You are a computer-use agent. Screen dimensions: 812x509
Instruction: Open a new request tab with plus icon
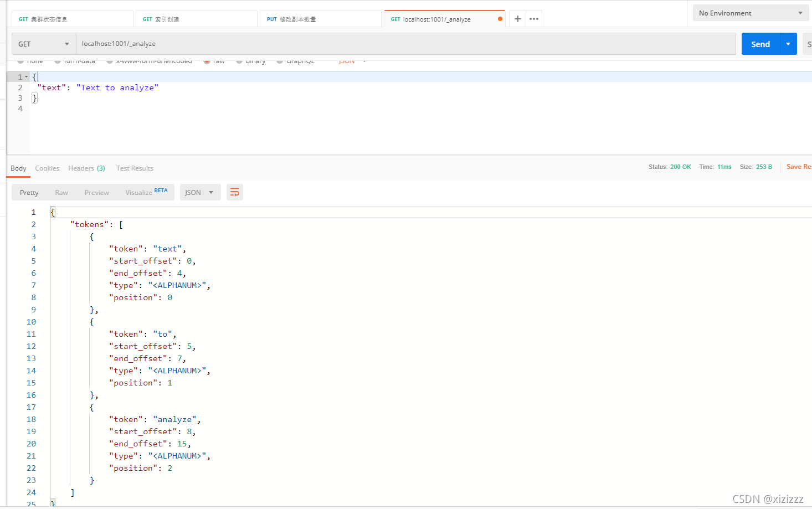coord(517,19)
